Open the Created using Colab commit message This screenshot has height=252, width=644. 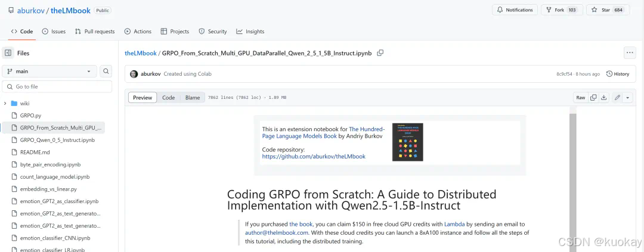(x=187, y=74)
